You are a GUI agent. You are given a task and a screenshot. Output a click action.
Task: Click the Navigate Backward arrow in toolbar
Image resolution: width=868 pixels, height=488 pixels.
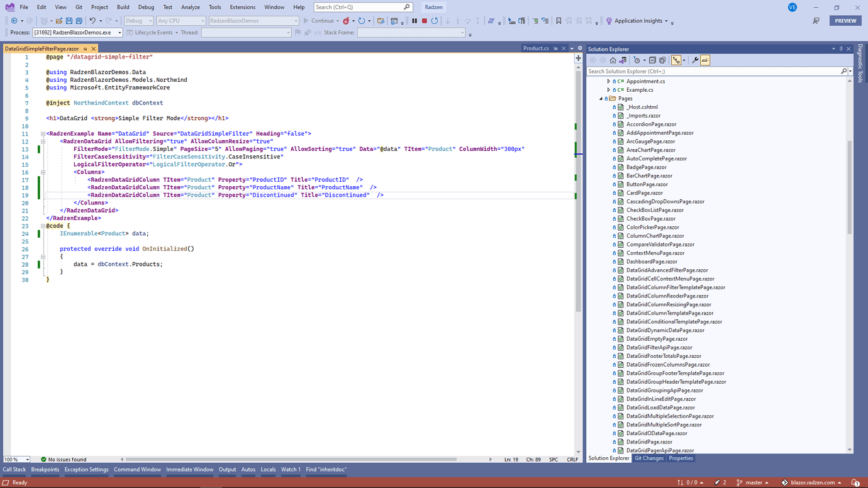(x=14, y=21)
